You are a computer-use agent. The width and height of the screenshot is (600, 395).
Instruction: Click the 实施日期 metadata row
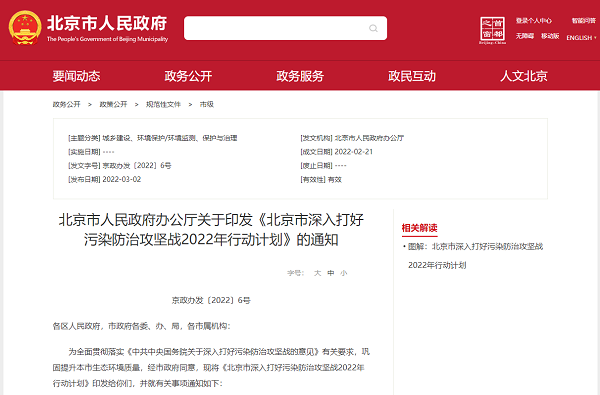91,152
